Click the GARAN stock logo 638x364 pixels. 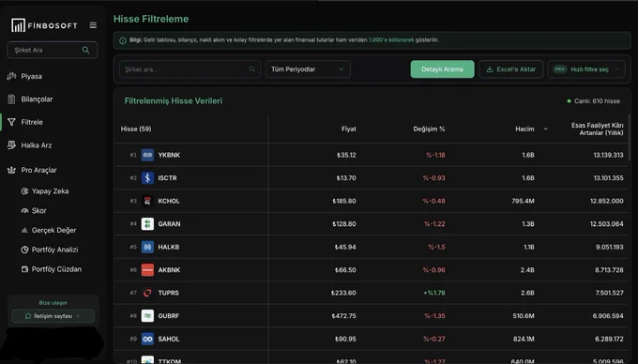pyautogui.click(x=147, y=223)
